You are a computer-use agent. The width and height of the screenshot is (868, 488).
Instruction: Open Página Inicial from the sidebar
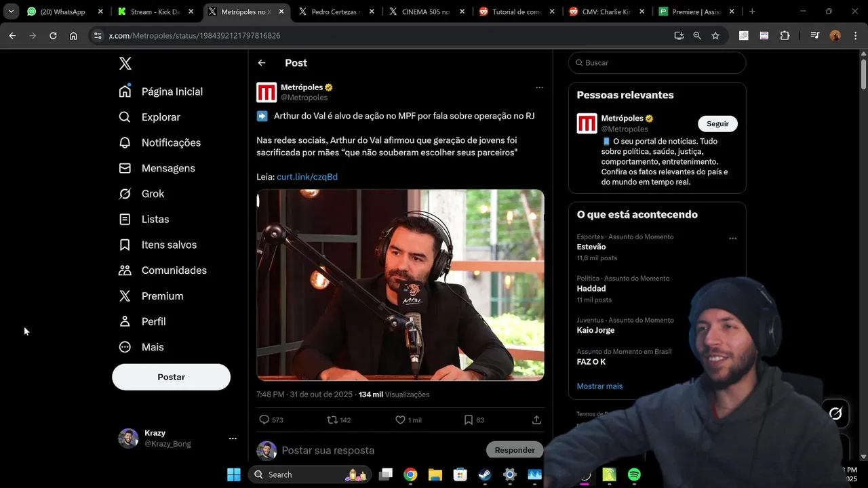pos(161,91)
